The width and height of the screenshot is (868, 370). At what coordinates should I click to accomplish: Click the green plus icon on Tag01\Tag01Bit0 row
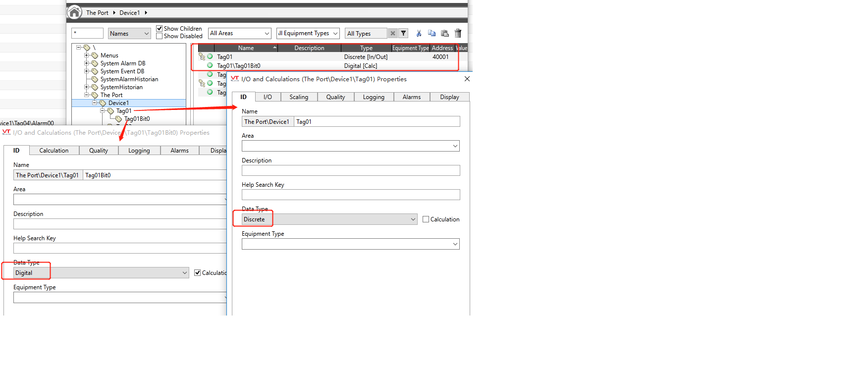pyautogui.click(x=210, y=65)
